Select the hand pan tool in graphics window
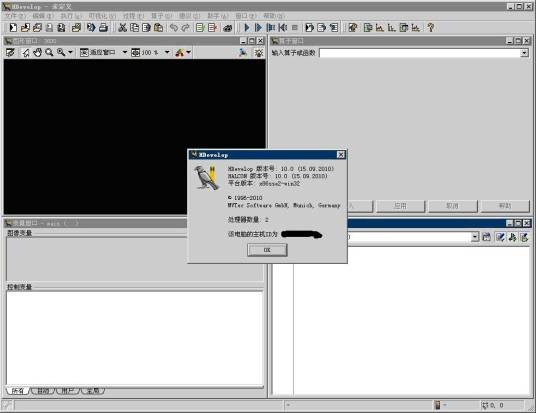This screenshot has width=536, height=413. pos(38,53)
